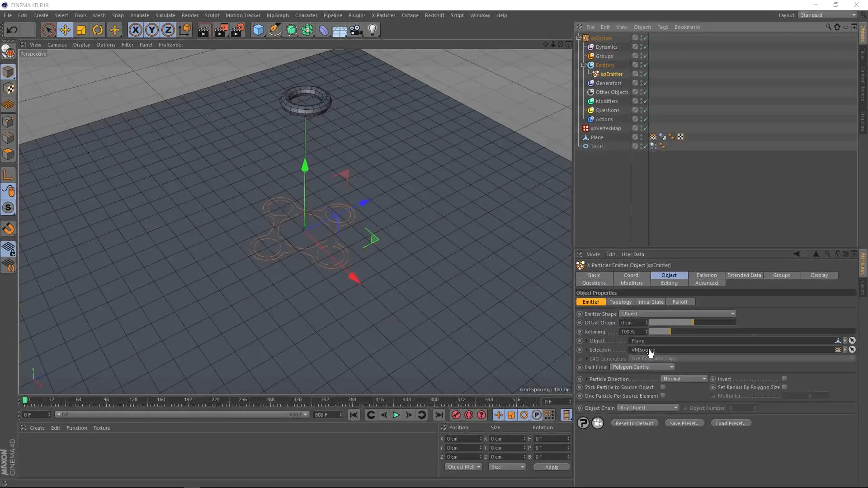Go to end of animation
Viewport: 868px width, 488px height.
pyautogui.click(x=439, y=415)
